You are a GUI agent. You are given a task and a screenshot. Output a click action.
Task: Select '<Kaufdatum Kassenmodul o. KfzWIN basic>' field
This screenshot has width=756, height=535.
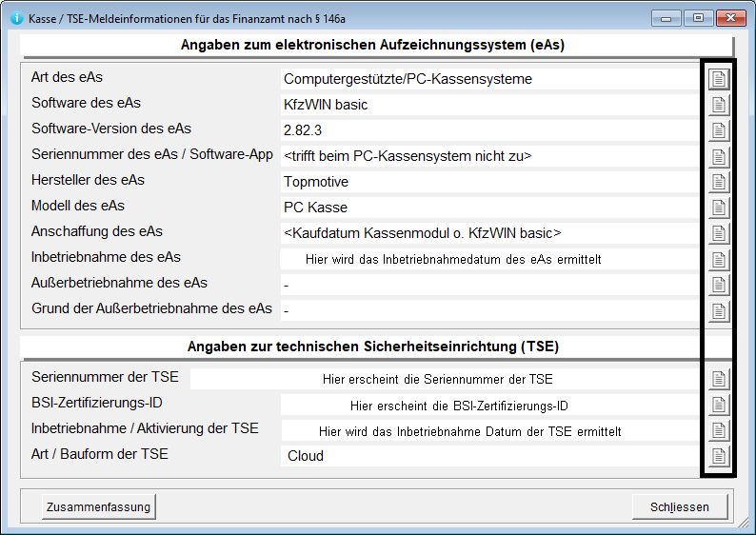click(x=489, y=233)
